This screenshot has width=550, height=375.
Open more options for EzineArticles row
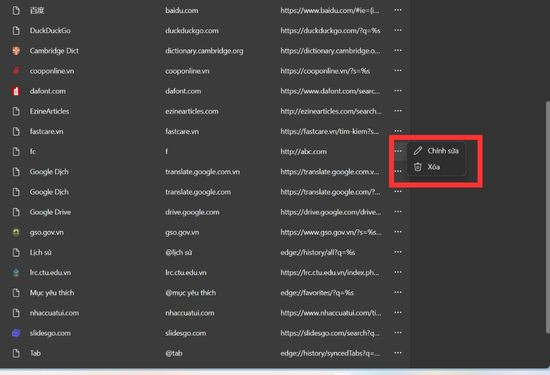[x=398, y=111]
